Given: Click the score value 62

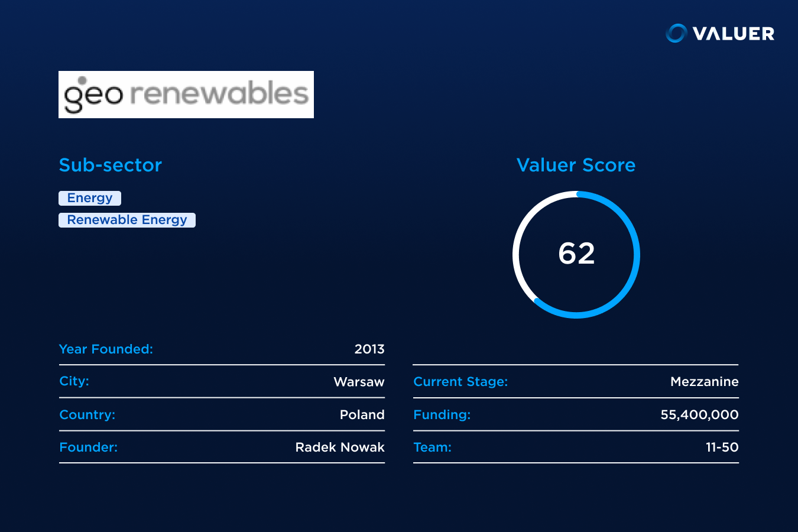Looking at the screenshot, I should (x=576, y=254).
